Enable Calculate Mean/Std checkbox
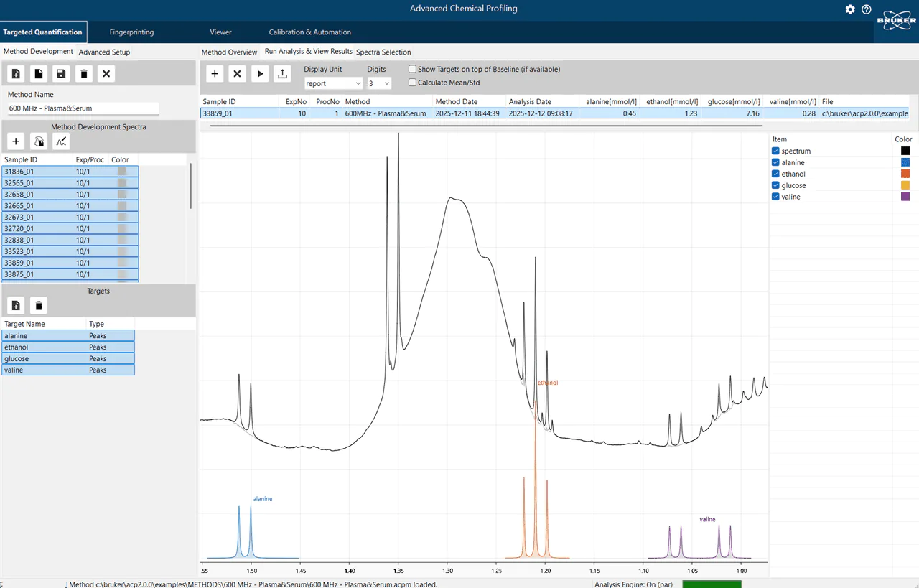The image size is (919, 588). click(x=412, y=83)
